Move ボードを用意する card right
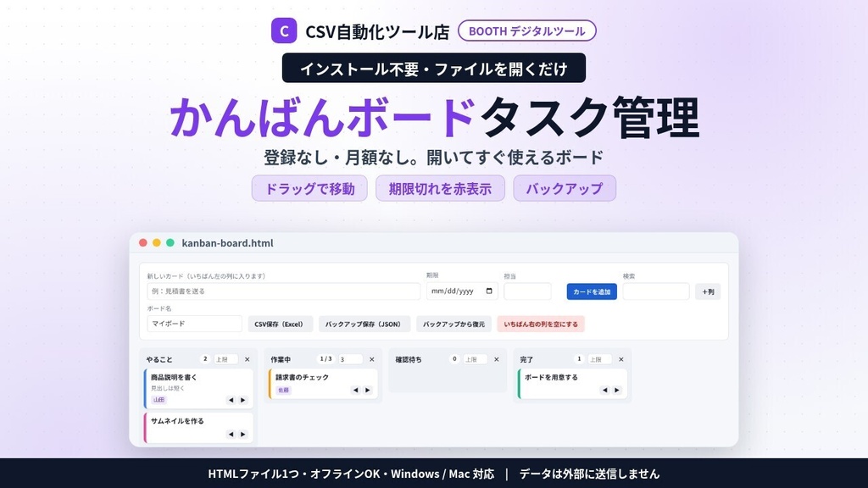The image size is (868, 488). point(617,390)
